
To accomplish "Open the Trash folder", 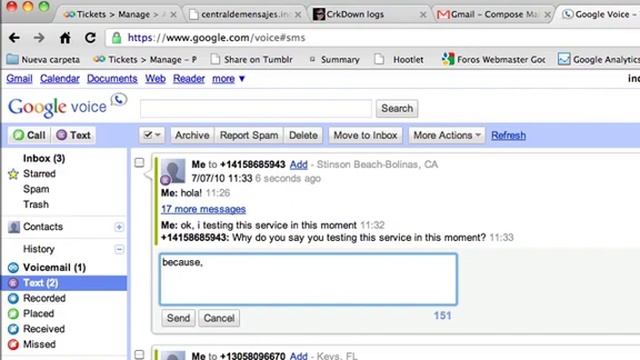I will pos(36,204).
